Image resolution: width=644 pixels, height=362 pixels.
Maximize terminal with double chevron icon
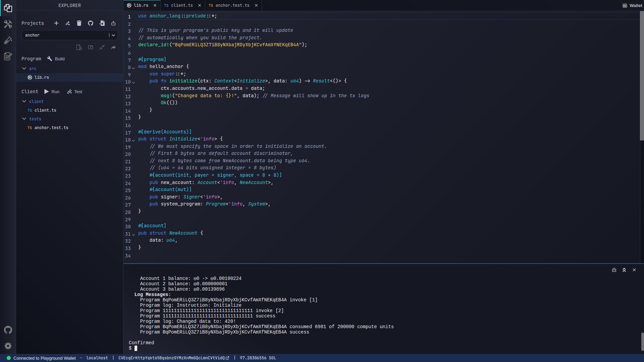[x=624, y=270]
